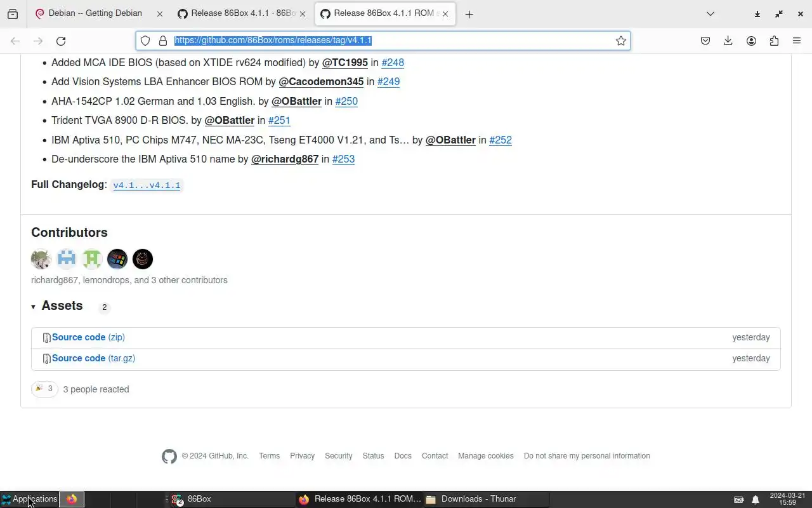Open the Contact footer link
This screenshot has width=812, height=508.
[x=435, y=456]
